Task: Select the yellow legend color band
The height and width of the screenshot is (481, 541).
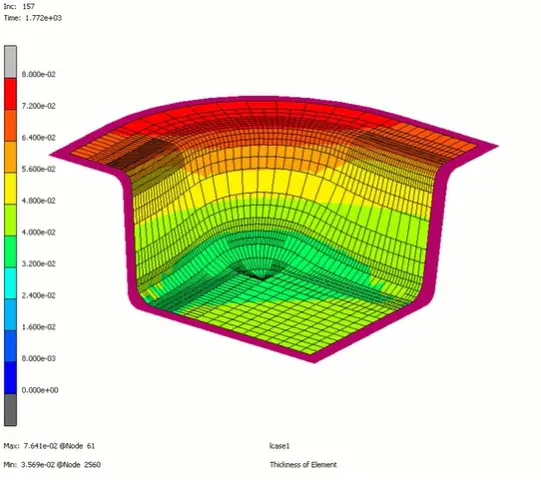Action: tap(10, 189)
